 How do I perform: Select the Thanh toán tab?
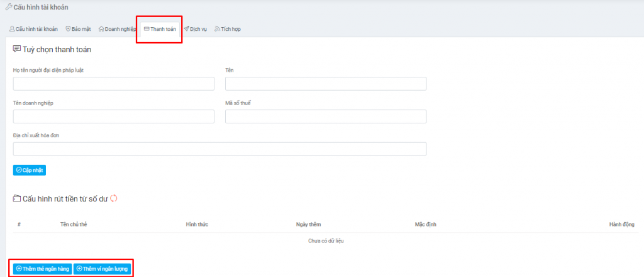(x=160, y=29)
